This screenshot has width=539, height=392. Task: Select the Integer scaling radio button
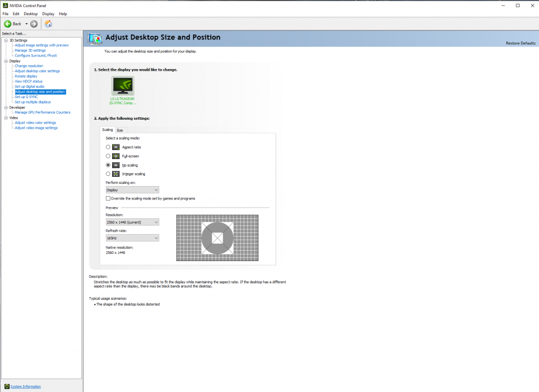click(x=108, y=174)
